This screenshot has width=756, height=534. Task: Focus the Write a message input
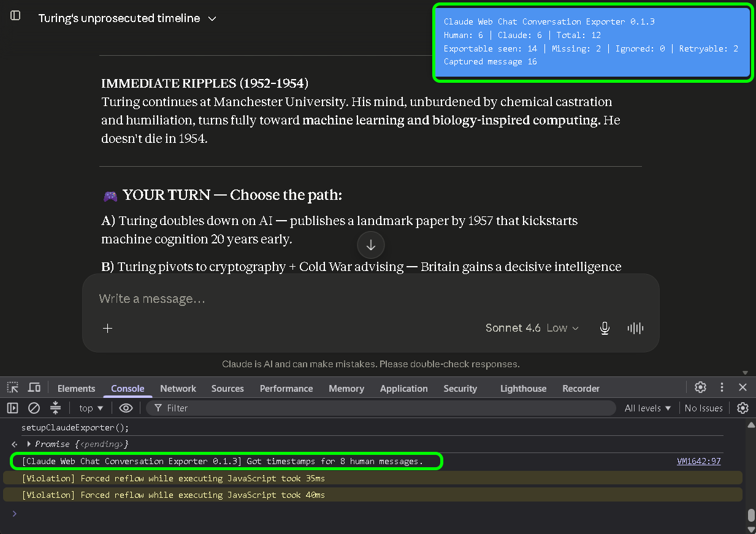click(x=370, y=299)
